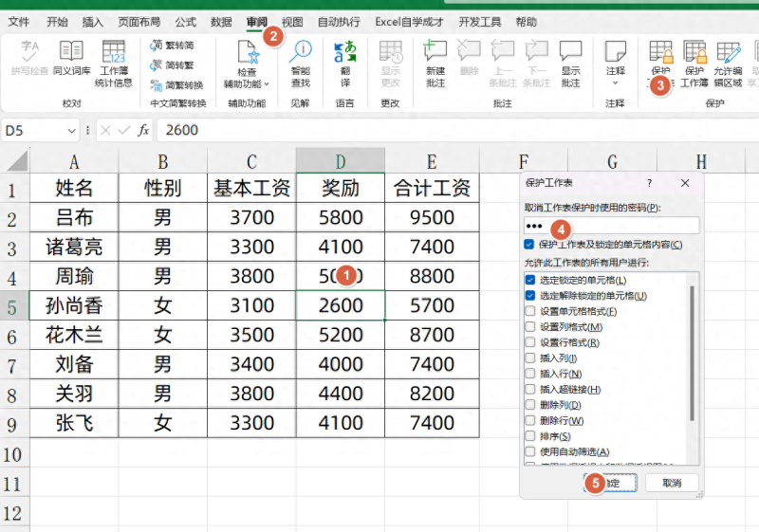Enable 设置单元格格式 permission
This screenshot has height=532, width=759.
(x=530, y=311)
